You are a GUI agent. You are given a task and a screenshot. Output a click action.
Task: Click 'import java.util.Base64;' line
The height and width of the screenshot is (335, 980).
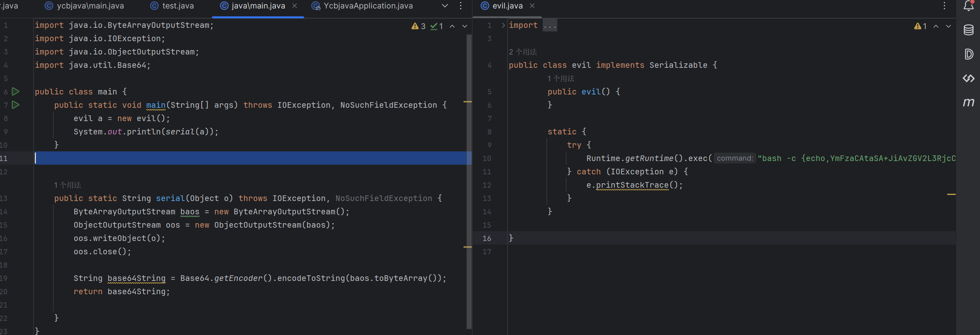(93, 65)
